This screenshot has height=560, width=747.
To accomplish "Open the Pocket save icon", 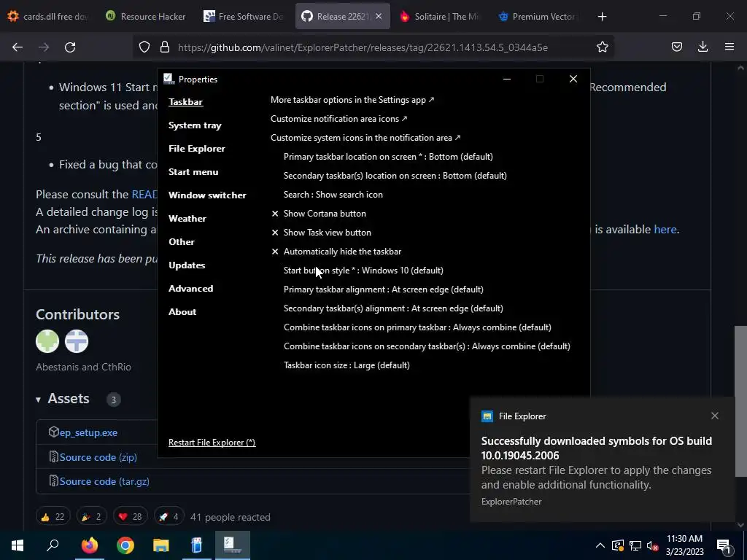I will 676,47.
